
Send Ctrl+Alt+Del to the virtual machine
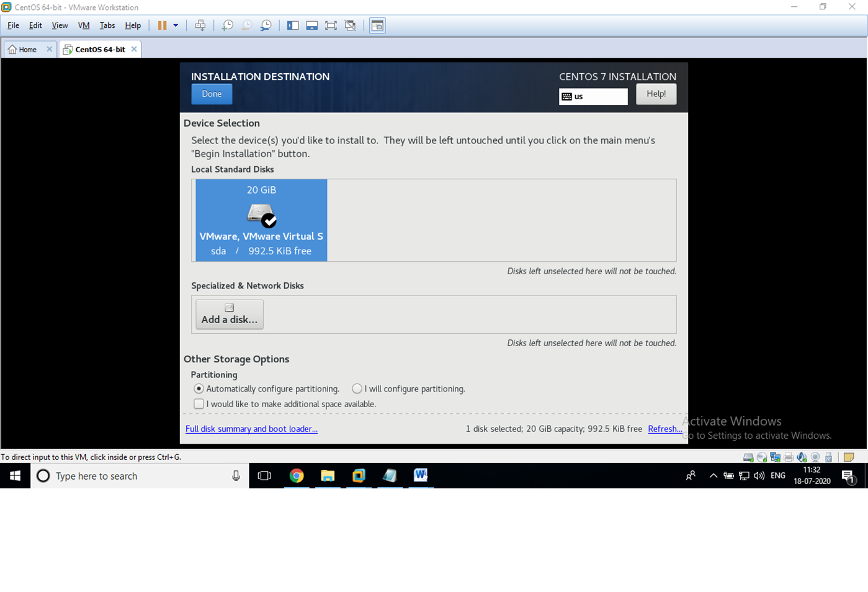[x=200, y=25]
